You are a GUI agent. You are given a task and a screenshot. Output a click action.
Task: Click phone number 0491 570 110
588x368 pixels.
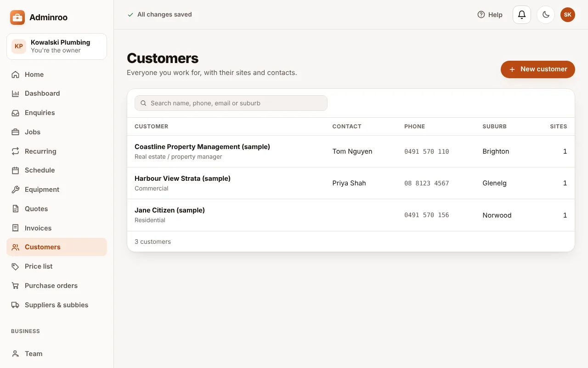(427, 151)
